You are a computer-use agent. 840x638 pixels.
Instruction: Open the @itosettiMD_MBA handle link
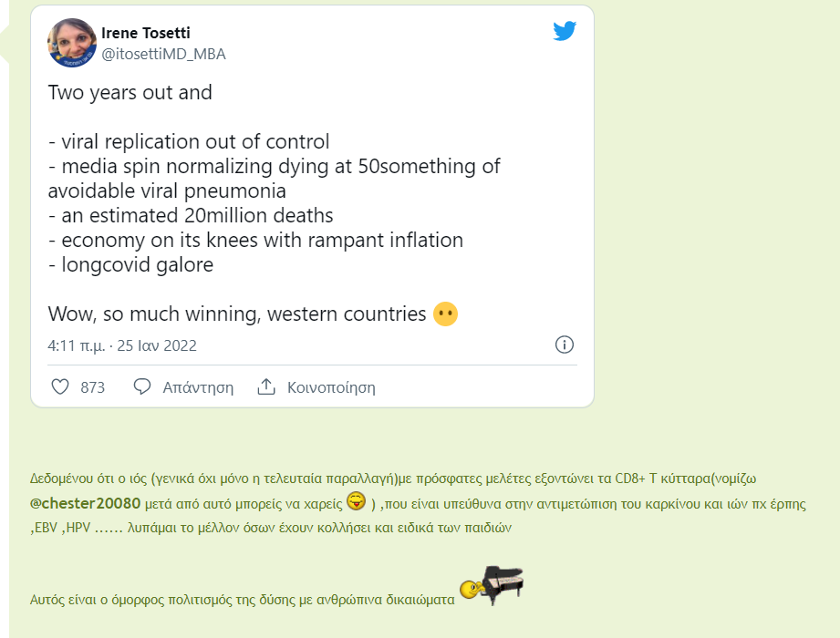point(163,54)
